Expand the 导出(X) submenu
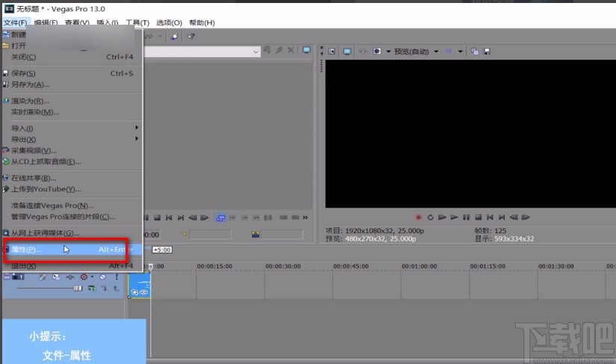The image size is (616, 364). point(73,139)
